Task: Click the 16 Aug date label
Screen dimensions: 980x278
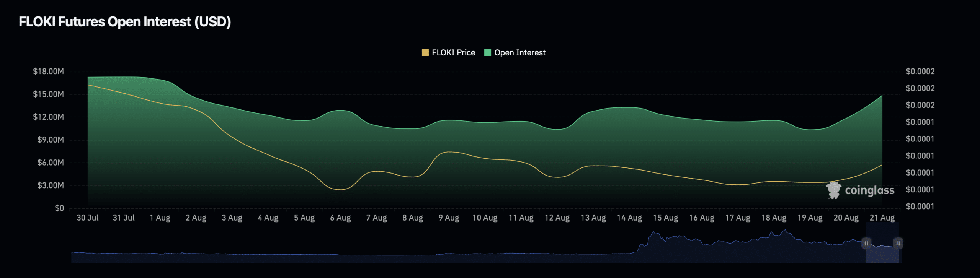Action: coord(702,218)
